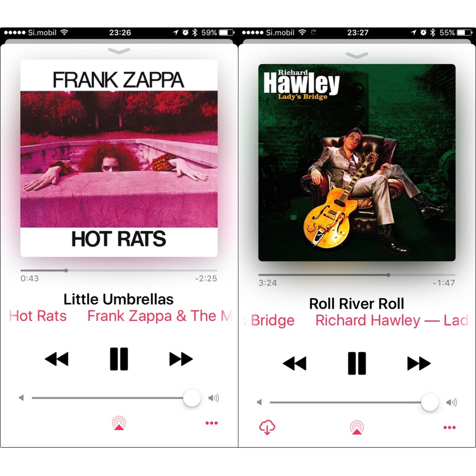Open AirPlay icon under Little Umbrellas
This screenshot has width=476, height=476.
click(x=119, y=423)
